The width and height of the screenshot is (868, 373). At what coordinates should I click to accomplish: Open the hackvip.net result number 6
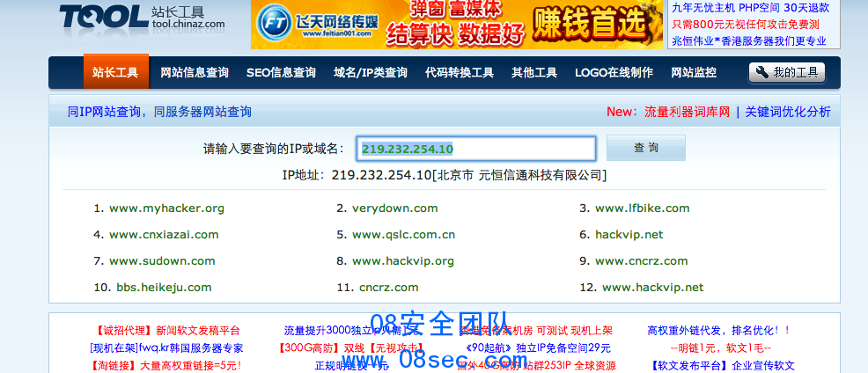click(629, 235)
